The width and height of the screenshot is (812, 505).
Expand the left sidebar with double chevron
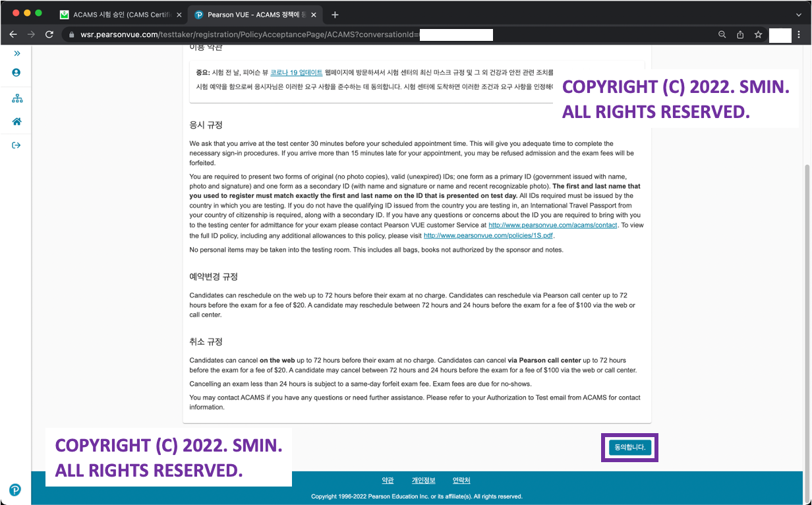16,53
